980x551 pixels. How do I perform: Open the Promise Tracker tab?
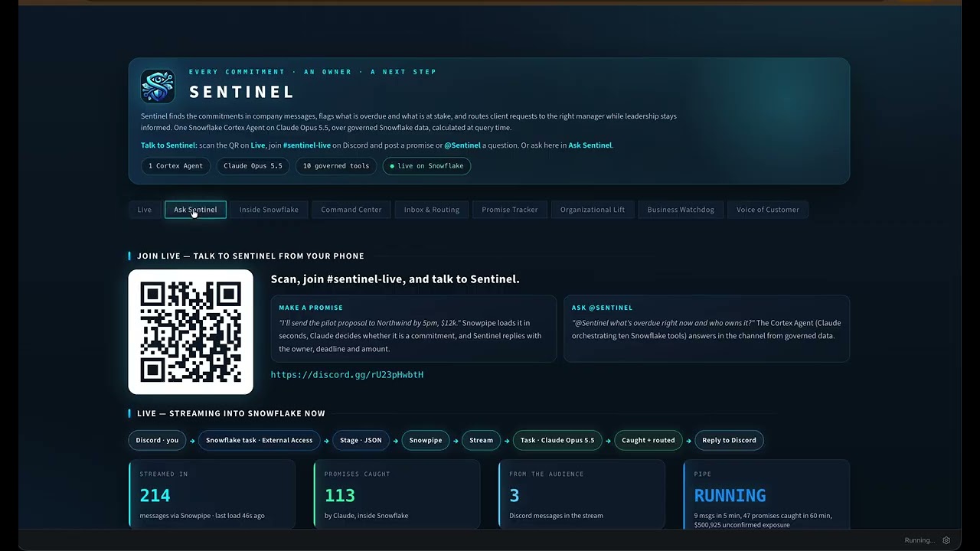pyautogui.click(x=510, y=210)
